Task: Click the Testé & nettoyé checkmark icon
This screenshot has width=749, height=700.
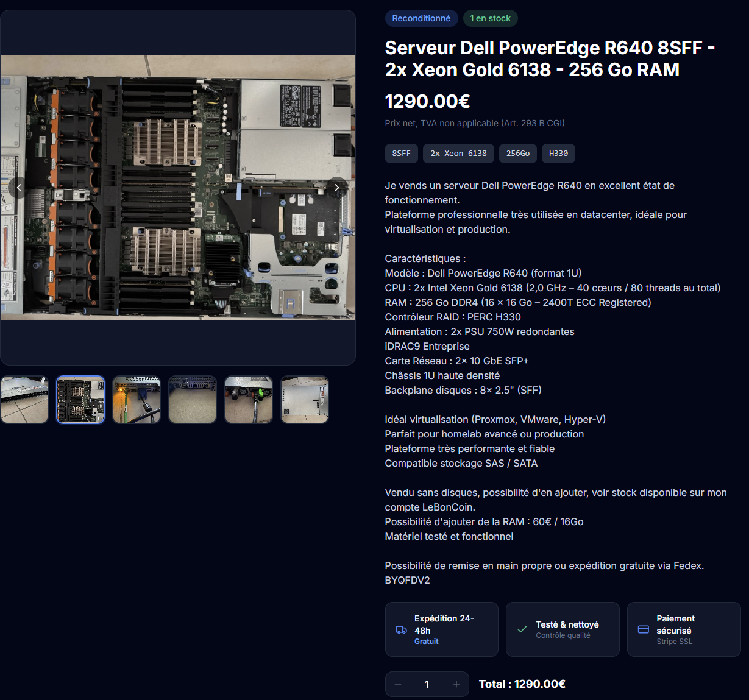Action: pyautogui.click(x=522, y=629)
